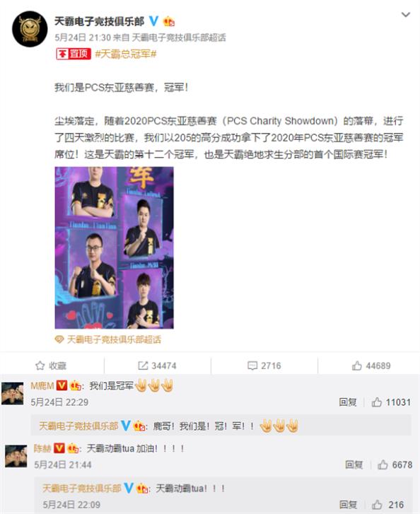420x514 pixels.
Task: Toggle 收藏 star to favorite post
Action: click(51, 366)
